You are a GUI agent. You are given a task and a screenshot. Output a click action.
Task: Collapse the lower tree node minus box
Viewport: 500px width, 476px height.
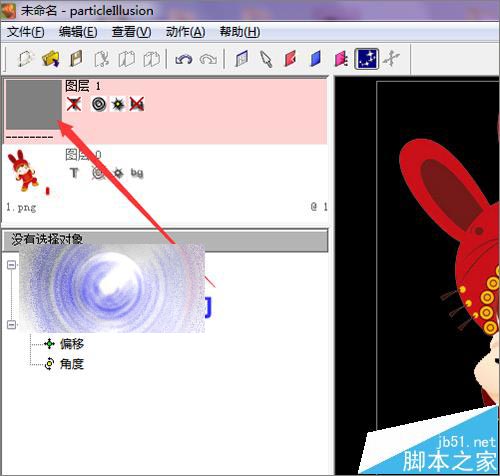(x=12, y=324)
